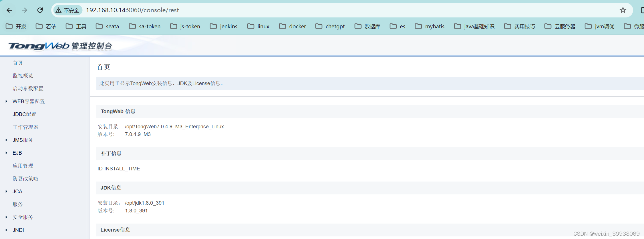Open the docker bookmark folder
This screenshot has width=644, height=239.
[293, 26]
